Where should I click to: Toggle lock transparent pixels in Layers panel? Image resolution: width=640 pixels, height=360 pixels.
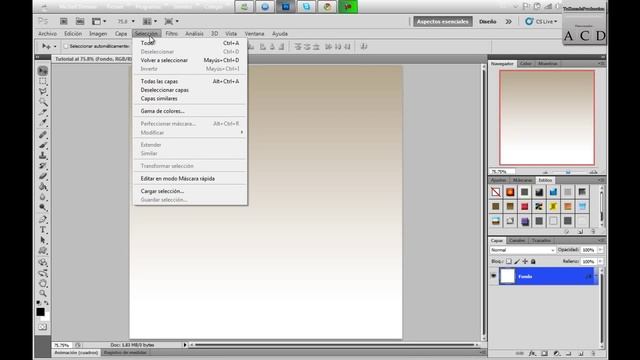[509, 261]
